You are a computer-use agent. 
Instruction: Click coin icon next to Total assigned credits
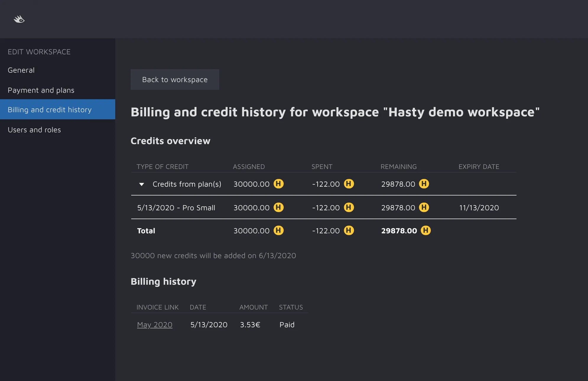coord(278,230)
